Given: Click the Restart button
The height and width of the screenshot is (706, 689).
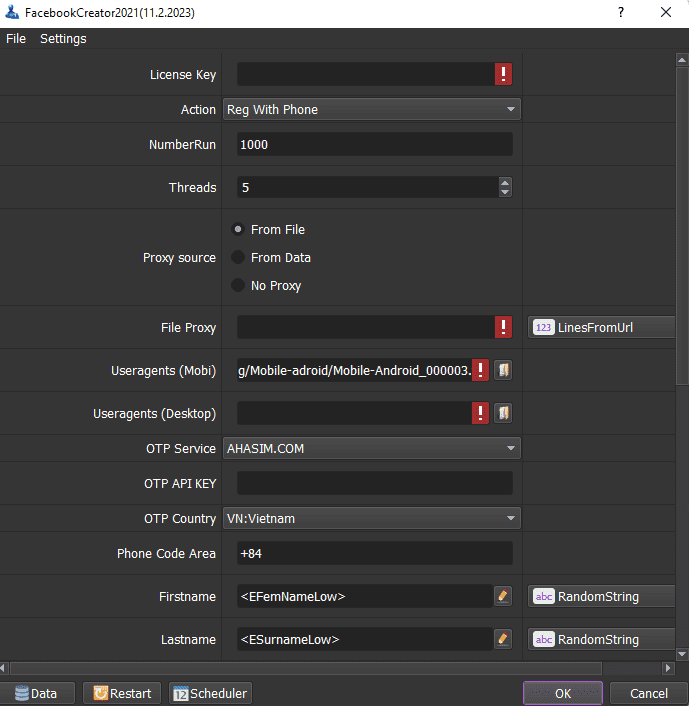Looking at the screenshot, I should point(122,693).
